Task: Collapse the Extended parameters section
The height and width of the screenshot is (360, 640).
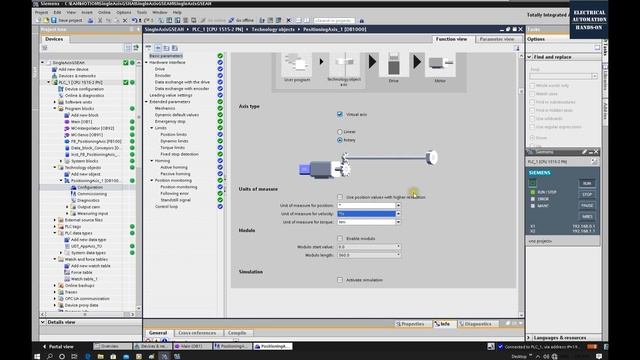Action: click(147, 102)
